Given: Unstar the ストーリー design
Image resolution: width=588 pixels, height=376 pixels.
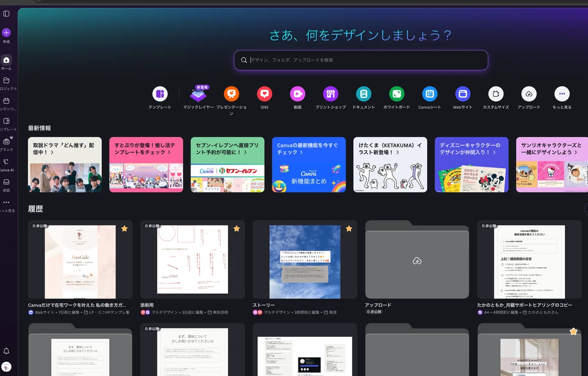Looking at the screenshot, I should click(349, 229).
